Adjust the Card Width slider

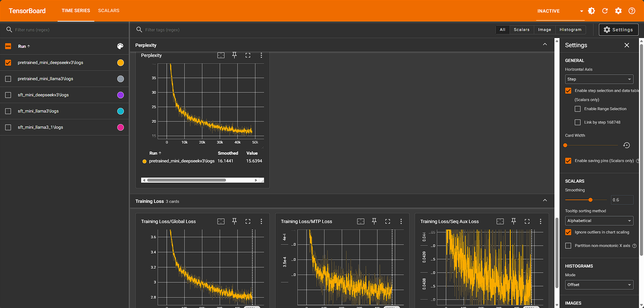pyautogui.click(x=565, y=145)
